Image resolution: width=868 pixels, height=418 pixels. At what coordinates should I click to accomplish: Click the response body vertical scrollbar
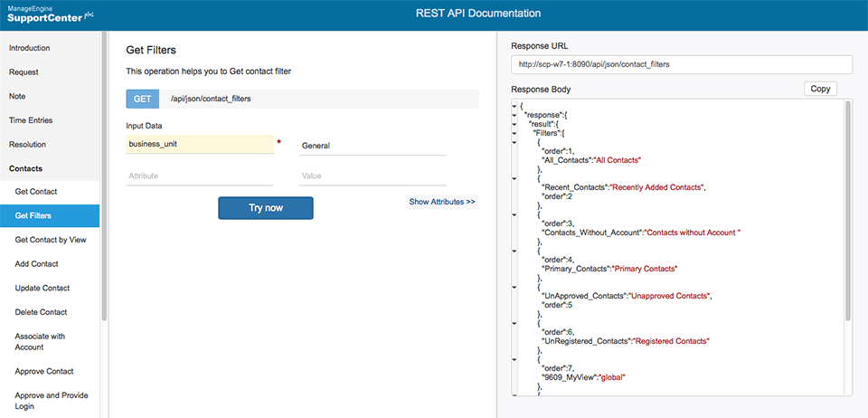coord(847,208)
